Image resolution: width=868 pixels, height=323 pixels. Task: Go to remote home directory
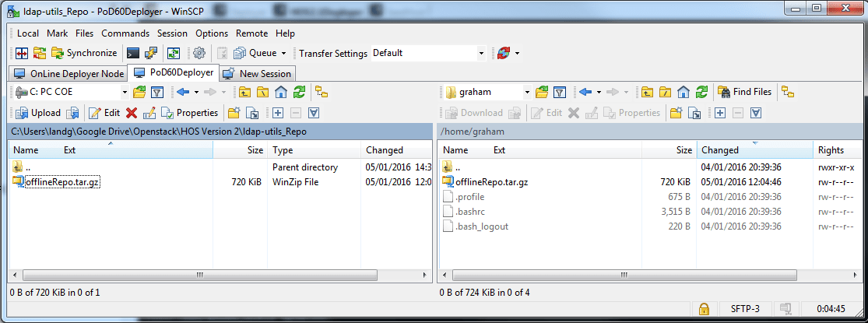(684, 92)
